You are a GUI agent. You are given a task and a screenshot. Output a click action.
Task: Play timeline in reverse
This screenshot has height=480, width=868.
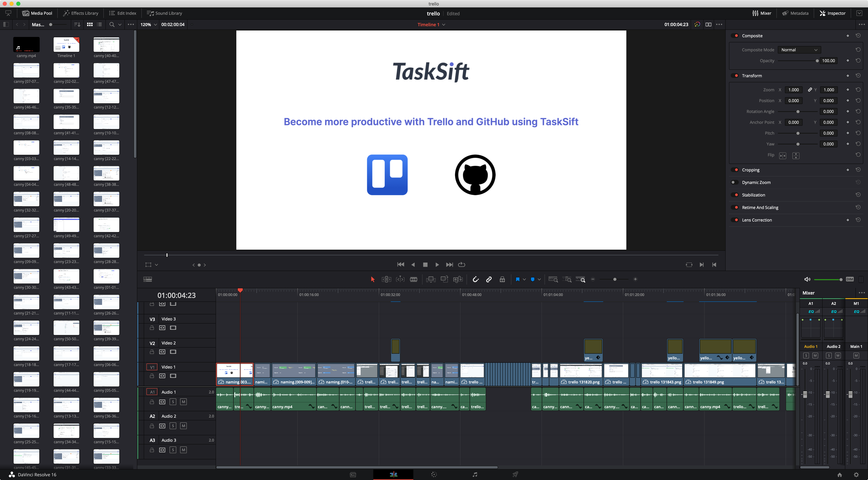click(x=413, y=265)
